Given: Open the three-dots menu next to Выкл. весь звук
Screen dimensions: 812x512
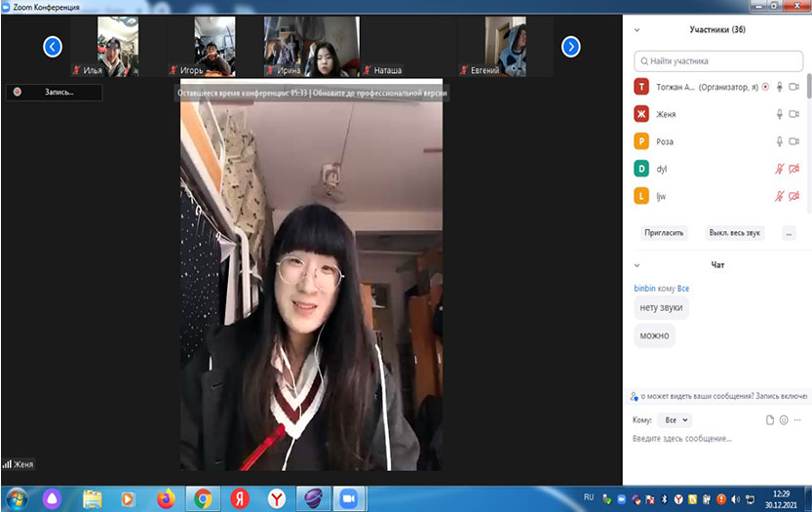Looking at the screenshot, I should [789, 233].
